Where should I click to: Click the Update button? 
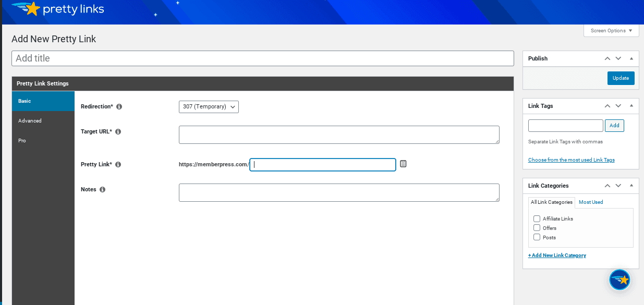[x=621, y=78]
